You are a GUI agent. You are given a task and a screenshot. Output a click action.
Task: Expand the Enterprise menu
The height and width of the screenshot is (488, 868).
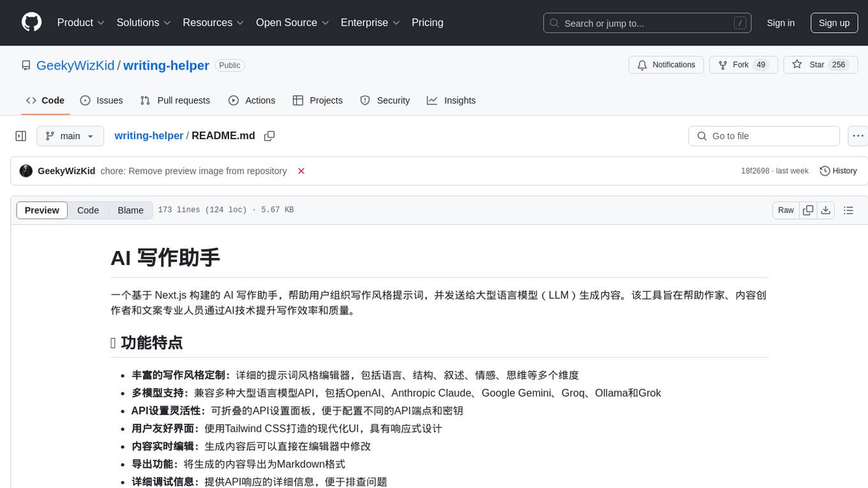(370, 22)
